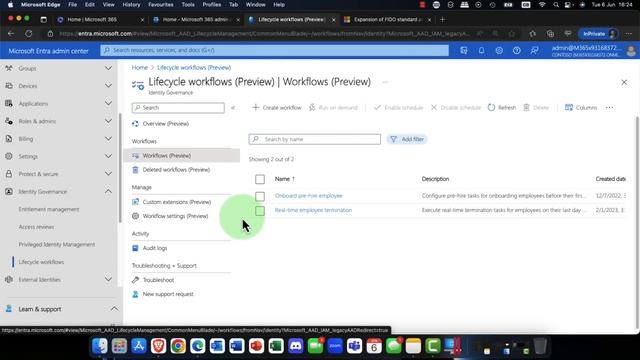Check the Onboard pre-hire employee row
640x360 pixels.
(x=260, y=196)
